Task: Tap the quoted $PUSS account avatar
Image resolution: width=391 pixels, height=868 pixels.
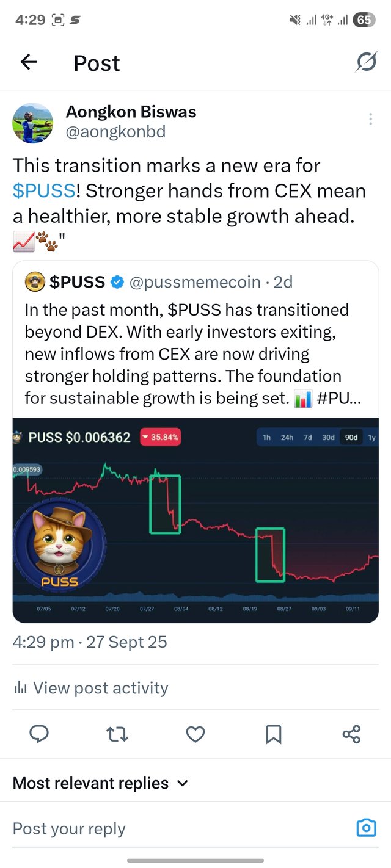Action: 35,281
